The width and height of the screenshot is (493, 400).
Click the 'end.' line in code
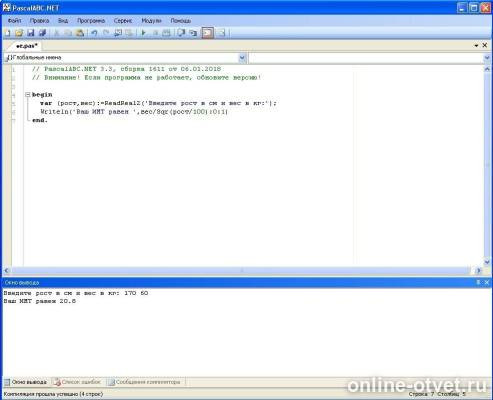pyautogui.click(x=40, y=120)
